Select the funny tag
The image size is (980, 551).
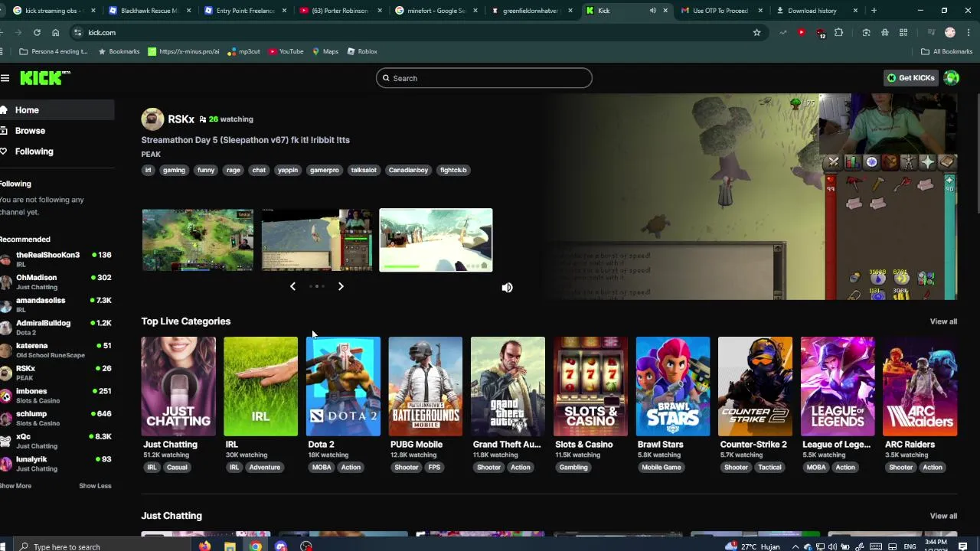(x=206, y=170)
